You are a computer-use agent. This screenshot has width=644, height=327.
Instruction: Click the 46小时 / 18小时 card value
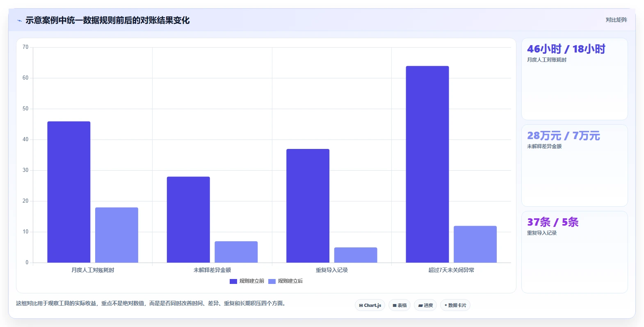[566, 49]
